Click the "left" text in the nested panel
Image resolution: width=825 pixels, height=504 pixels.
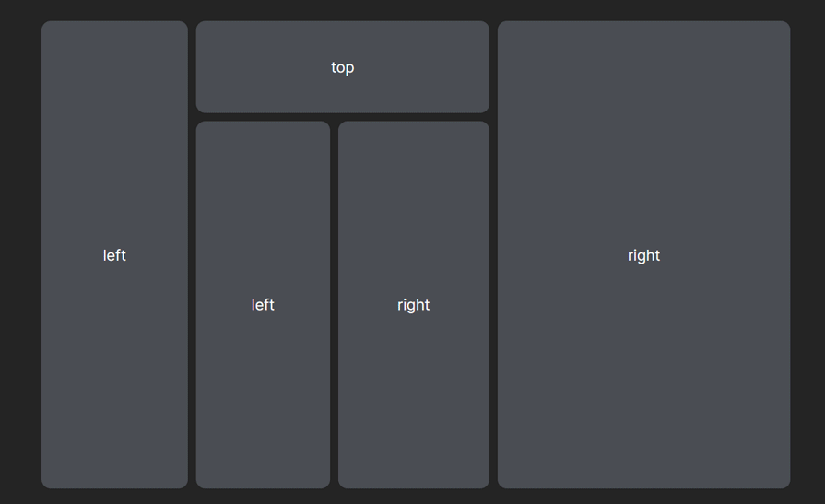click(x=263, y=305)
